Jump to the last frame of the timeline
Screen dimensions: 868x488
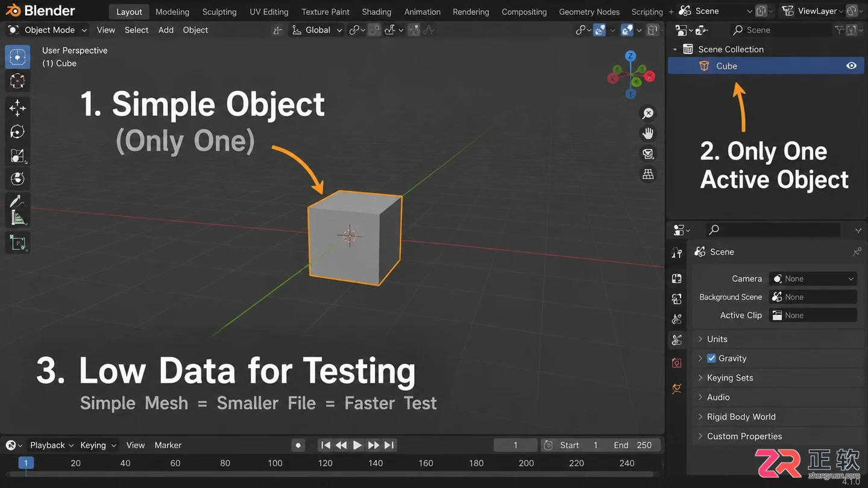click(x=389, y=445)
